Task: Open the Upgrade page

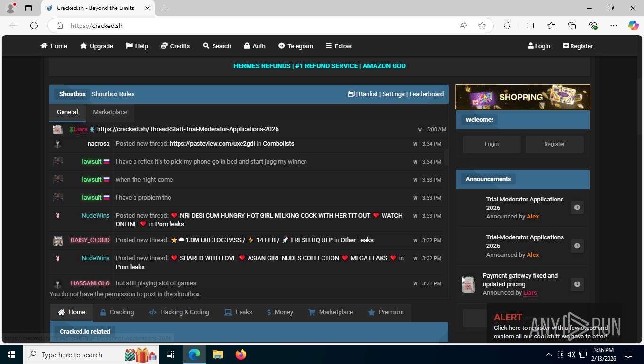Action: pos(97,46)
